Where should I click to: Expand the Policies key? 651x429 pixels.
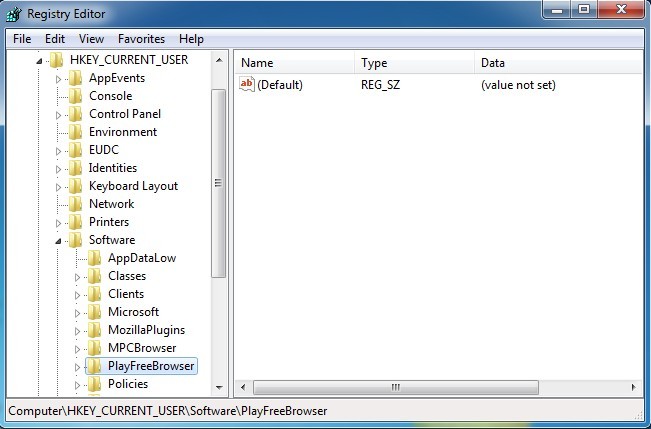(x=78, y=385)
